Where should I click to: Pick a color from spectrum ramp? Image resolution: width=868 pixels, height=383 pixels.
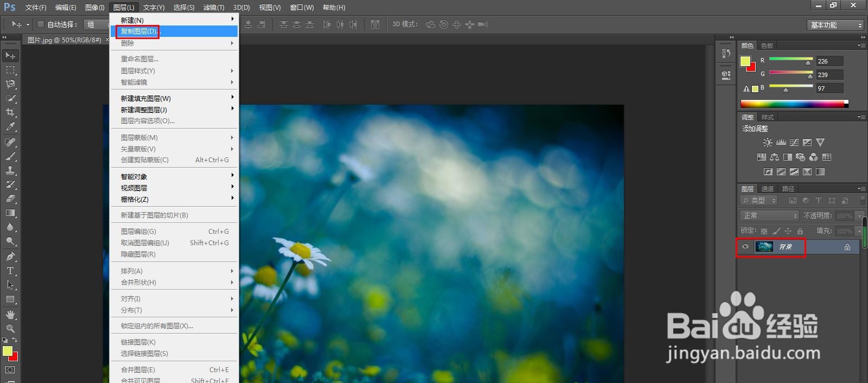(x=794, y=104)
